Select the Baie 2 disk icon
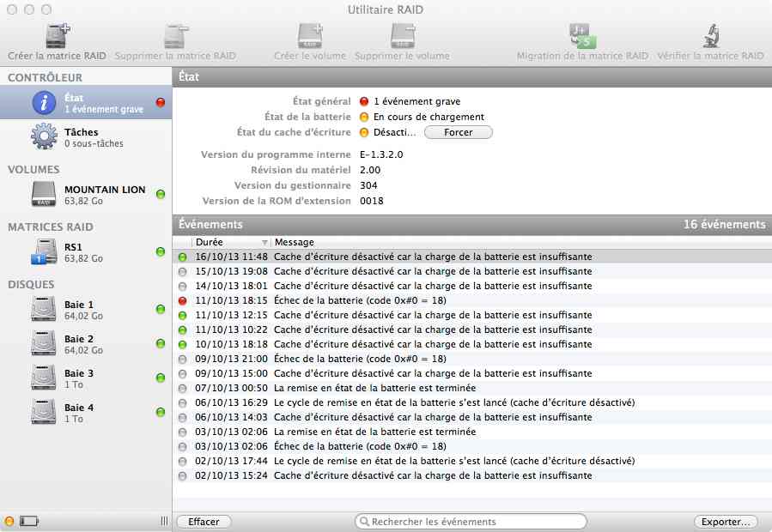772x532 pixels. pos(43,343)
